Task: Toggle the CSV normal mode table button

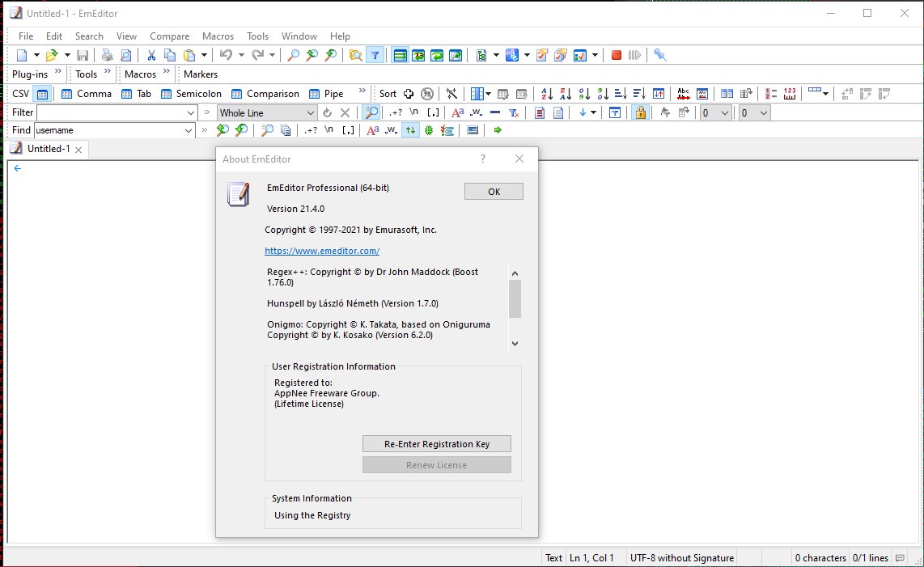Action: point(42,94)
